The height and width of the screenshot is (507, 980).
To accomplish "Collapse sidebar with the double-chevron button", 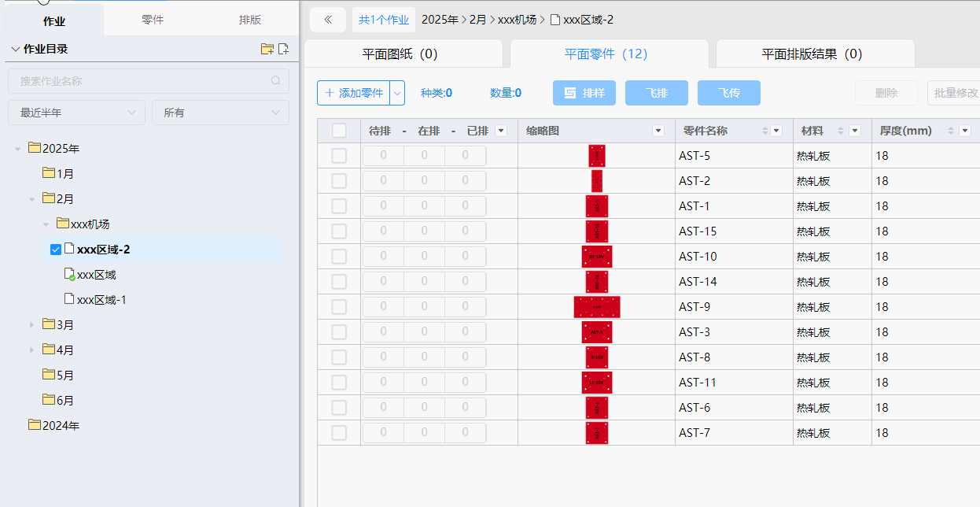I will [328, 20].
